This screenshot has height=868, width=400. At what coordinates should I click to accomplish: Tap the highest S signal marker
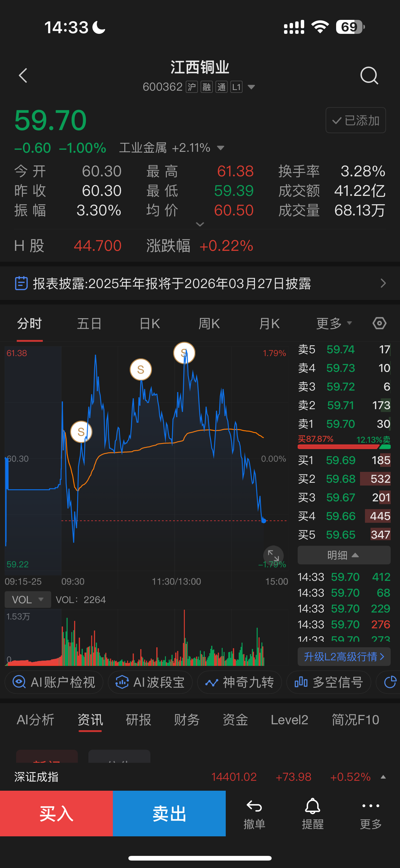[184, 353]
